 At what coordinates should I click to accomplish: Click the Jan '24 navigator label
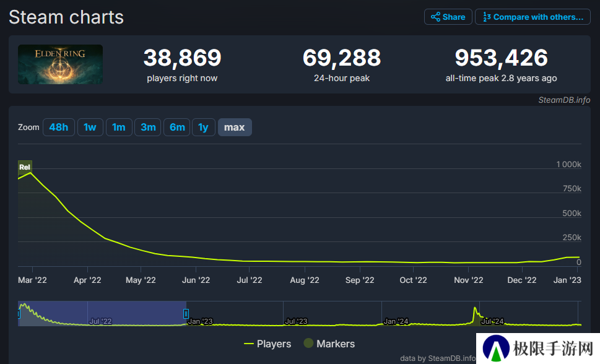(396, 321)
